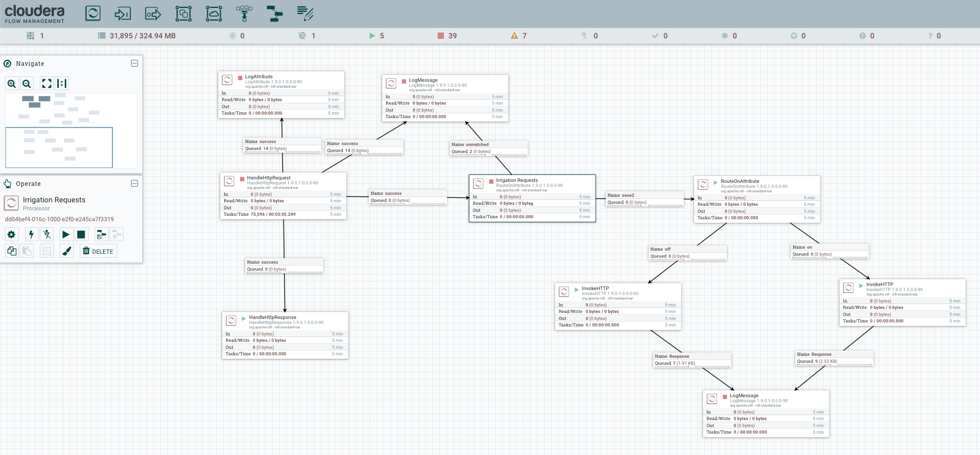Screen dimensions: 980x455
Task: Stop the selected processor
Action: 81,234
